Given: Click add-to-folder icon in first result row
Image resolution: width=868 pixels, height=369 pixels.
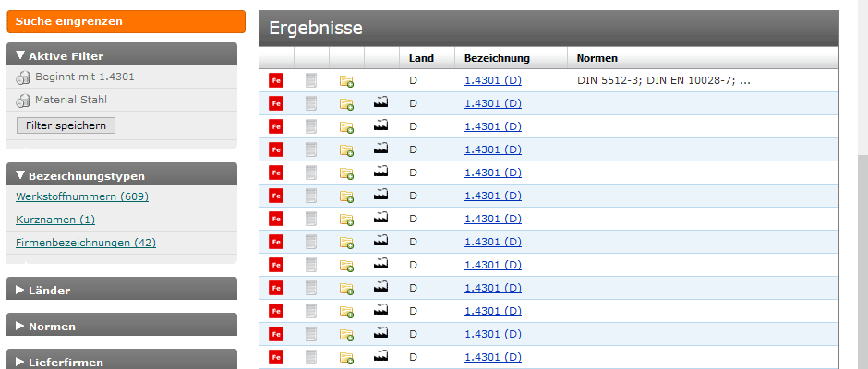Looking at the screenshot, I should pyautogui.click(x=346, y=81).
